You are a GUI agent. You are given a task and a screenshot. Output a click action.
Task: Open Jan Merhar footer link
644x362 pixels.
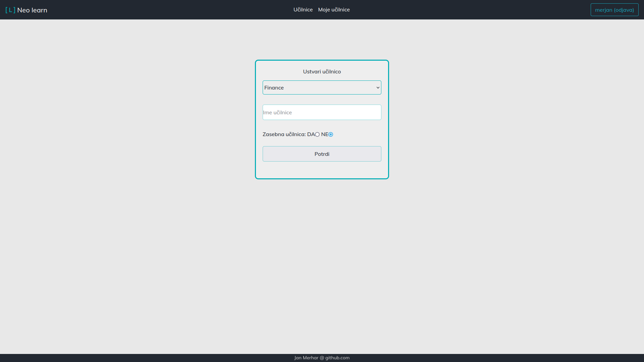pyautogui.click(x=306, y=358)
